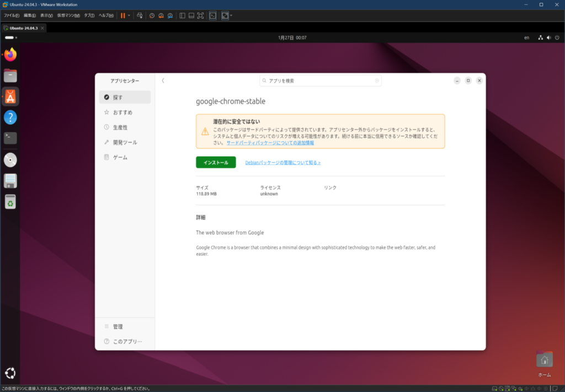Open the disc drive icon in dock
565x392 pixels.
(x=10, y=160)
